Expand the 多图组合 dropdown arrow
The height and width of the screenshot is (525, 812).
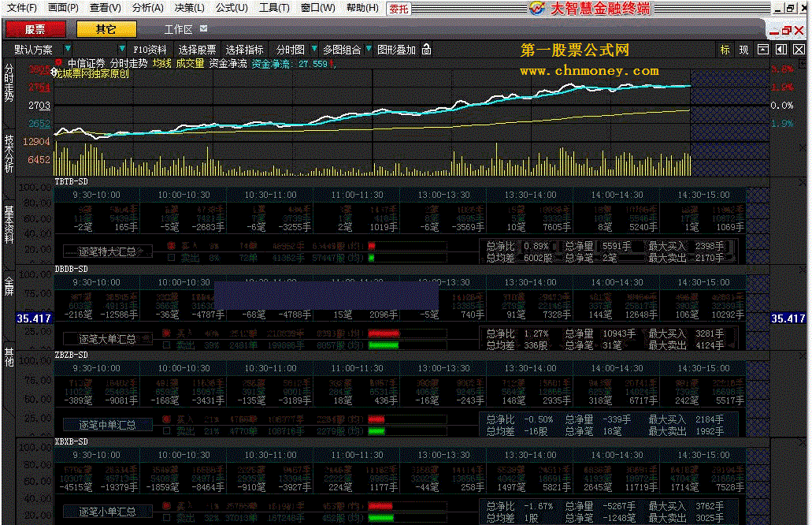click(x=369, y=49)
